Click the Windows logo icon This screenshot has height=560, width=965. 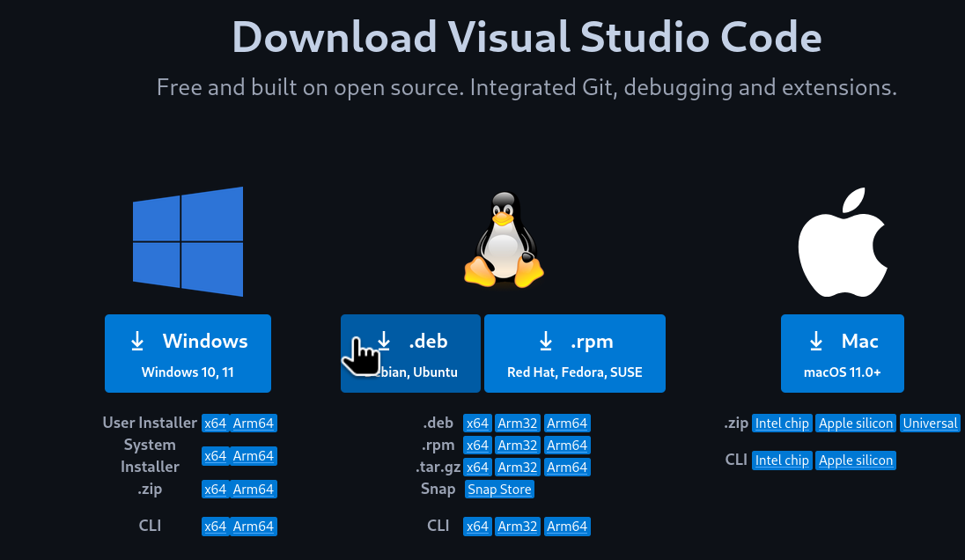[x=188, y=241]
